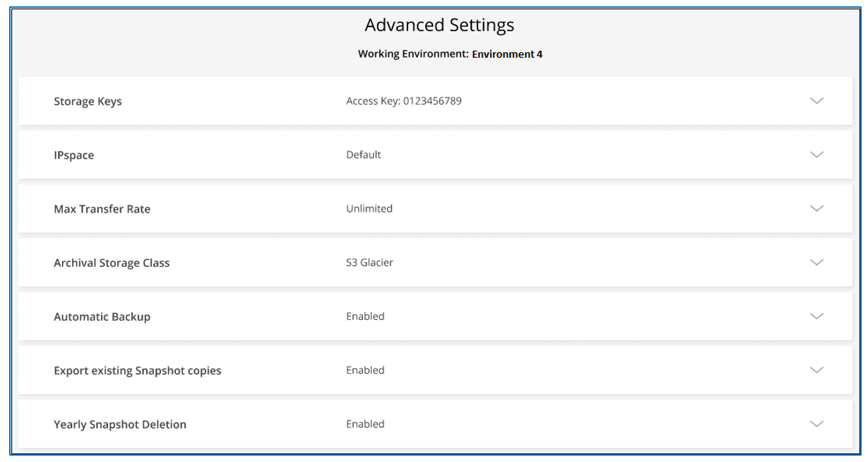The height and width of the screenshot is (462, 868).
Task: Expand the Archival Storage Class chevron
Action: pyautogui.click(x=816, y=262)
